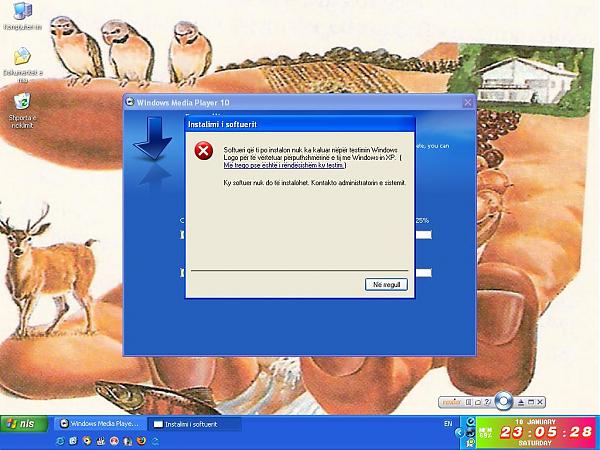Click the blue download arrow in the setup window

[x=153, y=139]
